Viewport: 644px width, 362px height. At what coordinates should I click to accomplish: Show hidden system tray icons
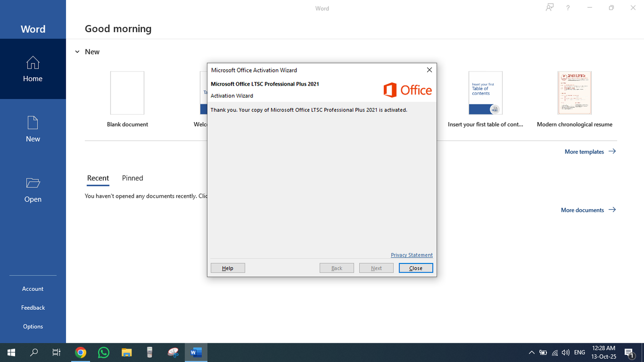click(531, 352)
